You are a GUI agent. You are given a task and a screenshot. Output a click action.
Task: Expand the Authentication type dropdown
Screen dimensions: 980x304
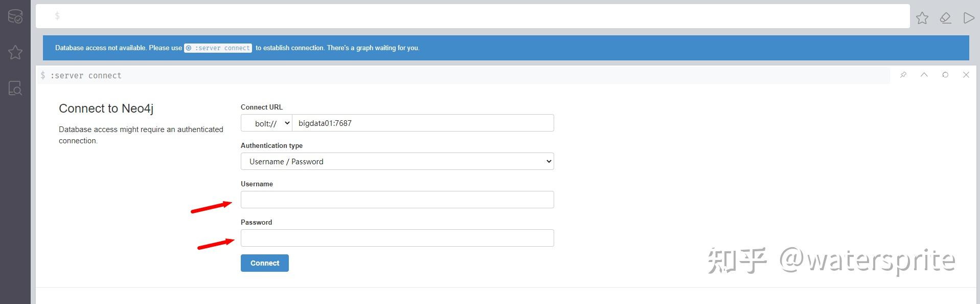pos(397,162)
